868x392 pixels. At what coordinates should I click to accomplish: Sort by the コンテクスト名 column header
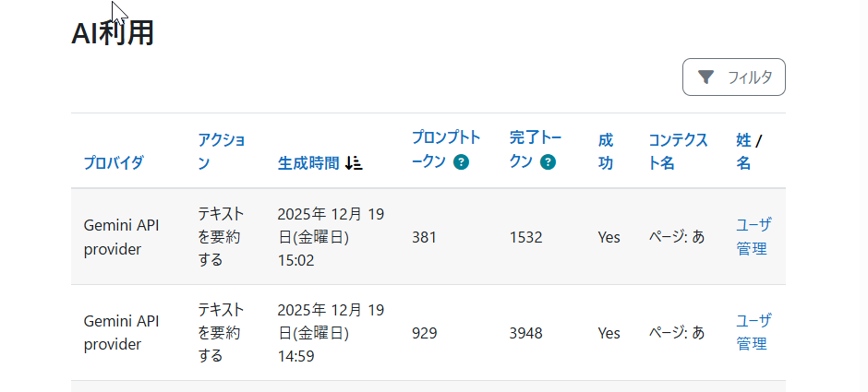pos(678,151)
